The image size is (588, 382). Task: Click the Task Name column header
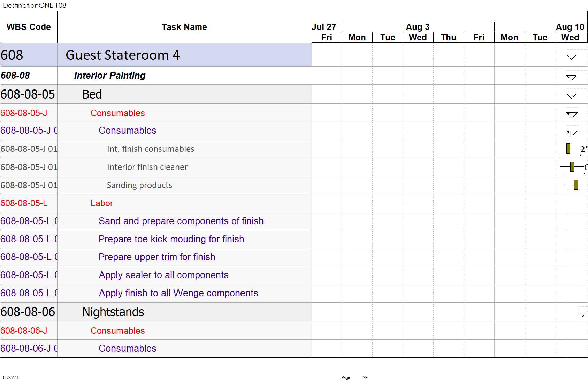pos(184,27)
